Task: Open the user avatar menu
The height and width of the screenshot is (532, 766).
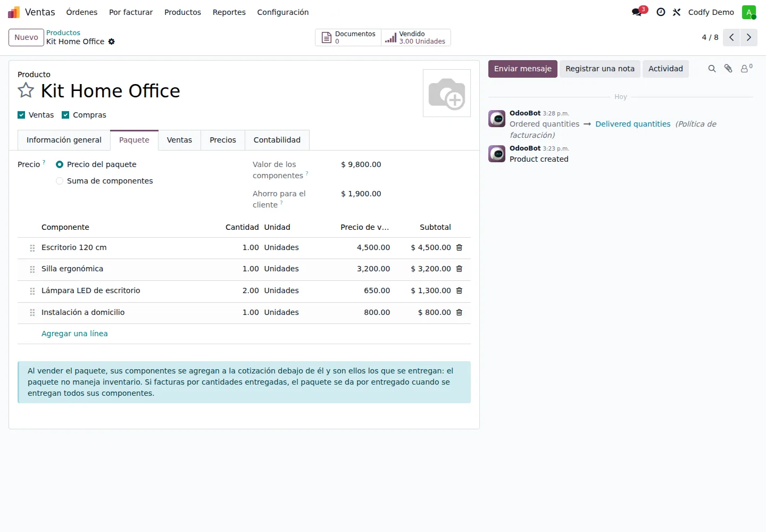Action: [749, 12]
